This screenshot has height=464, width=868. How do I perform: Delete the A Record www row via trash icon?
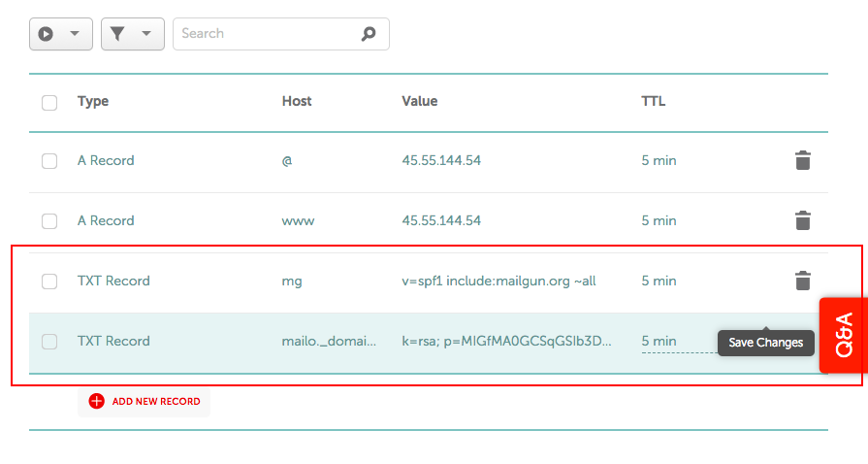pos(803,220)
